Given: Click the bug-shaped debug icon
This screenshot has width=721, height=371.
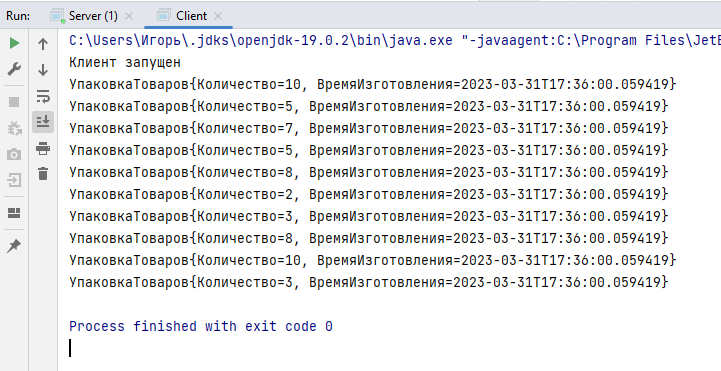Looking at the screenshot, I should (x=14, y=128).
